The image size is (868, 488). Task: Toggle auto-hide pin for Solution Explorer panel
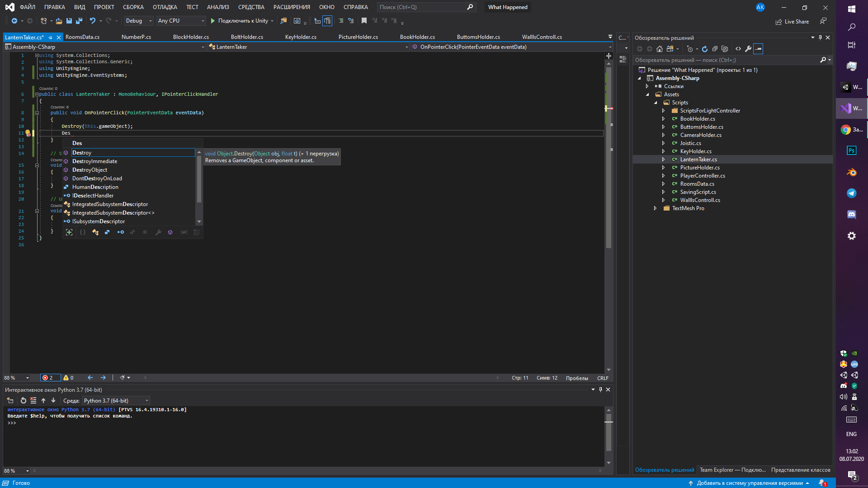point(820,38)
